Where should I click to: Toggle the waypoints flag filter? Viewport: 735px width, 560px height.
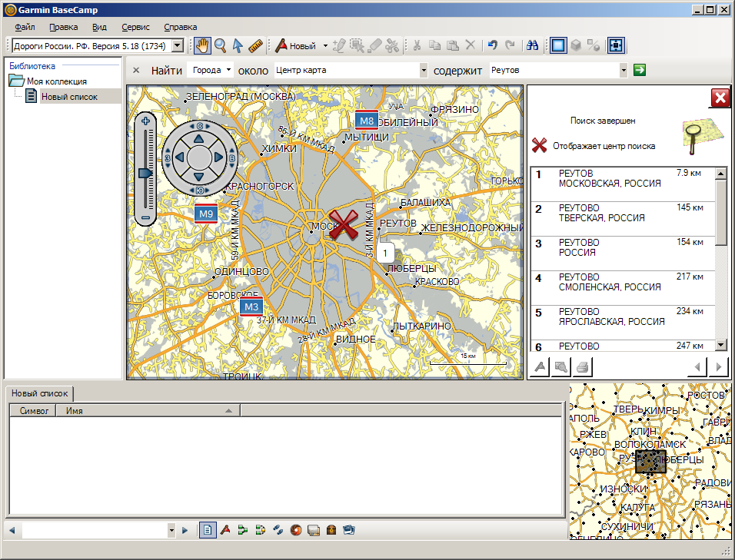pos(225,530)
